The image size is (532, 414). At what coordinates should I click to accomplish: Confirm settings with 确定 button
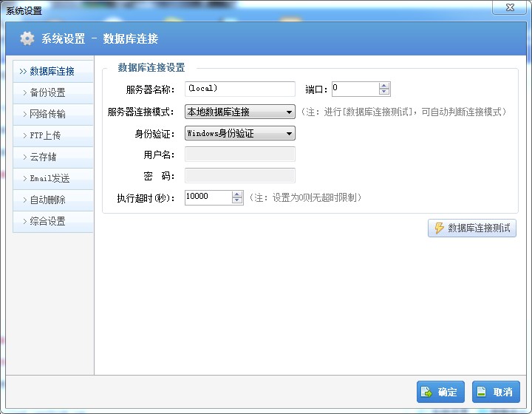[x=440, y=392]
